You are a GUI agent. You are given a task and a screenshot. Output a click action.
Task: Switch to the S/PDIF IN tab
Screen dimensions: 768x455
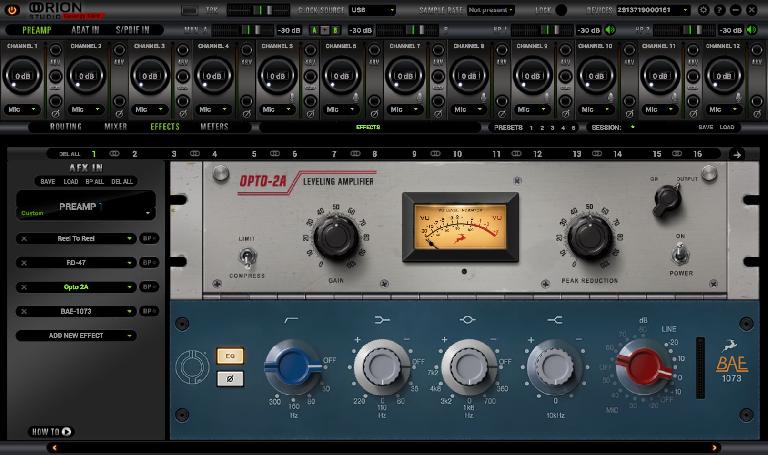click(132, 30)
